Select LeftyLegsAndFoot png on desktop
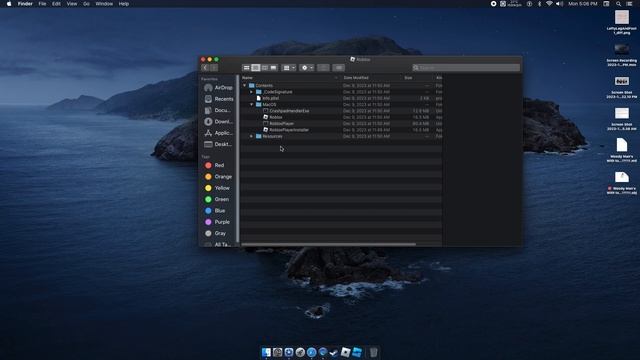The image size is (640, 360). click(622, 22)
